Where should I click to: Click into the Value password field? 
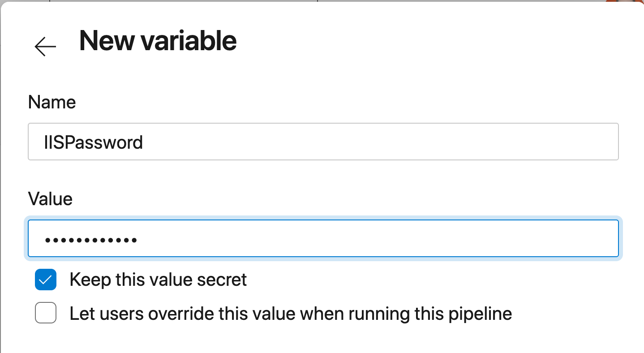pos(322,239)
